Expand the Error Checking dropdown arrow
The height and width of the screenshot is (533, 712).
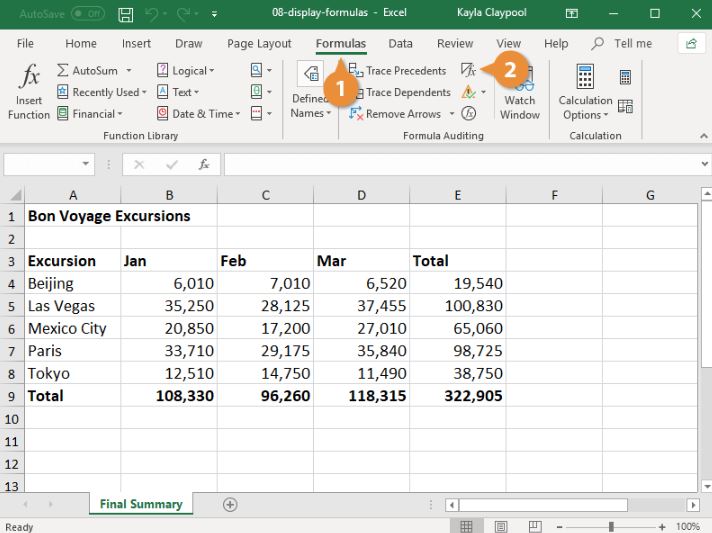pos(484,92)
